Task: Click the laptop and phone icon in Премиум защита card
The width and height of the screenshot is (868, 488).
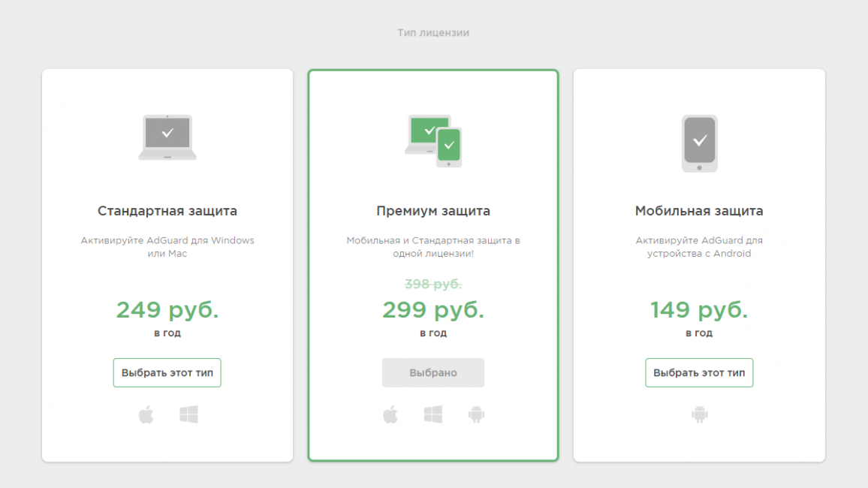Action: tap(433, 140)
